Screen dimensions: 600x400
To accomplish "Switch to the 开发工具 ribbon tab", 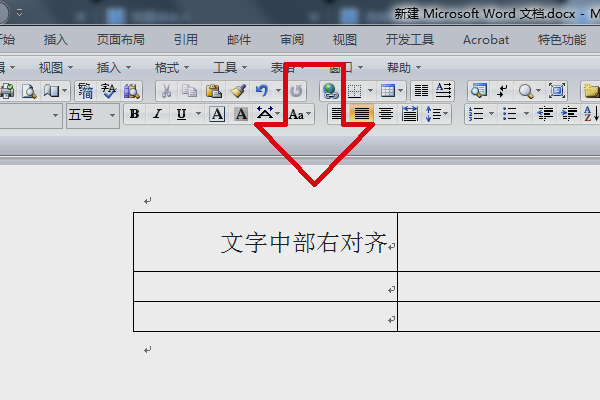I will (x=409, y=39).
